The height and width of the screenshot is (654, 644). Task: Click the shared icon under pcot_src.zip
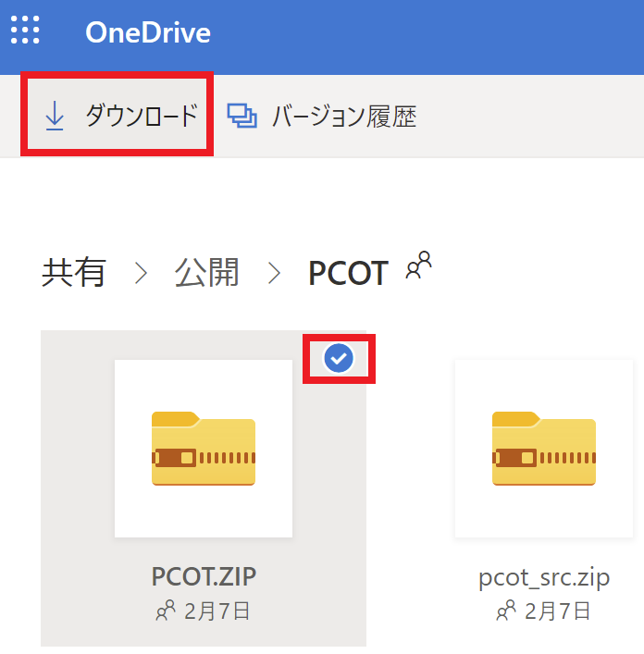[506, 611]
